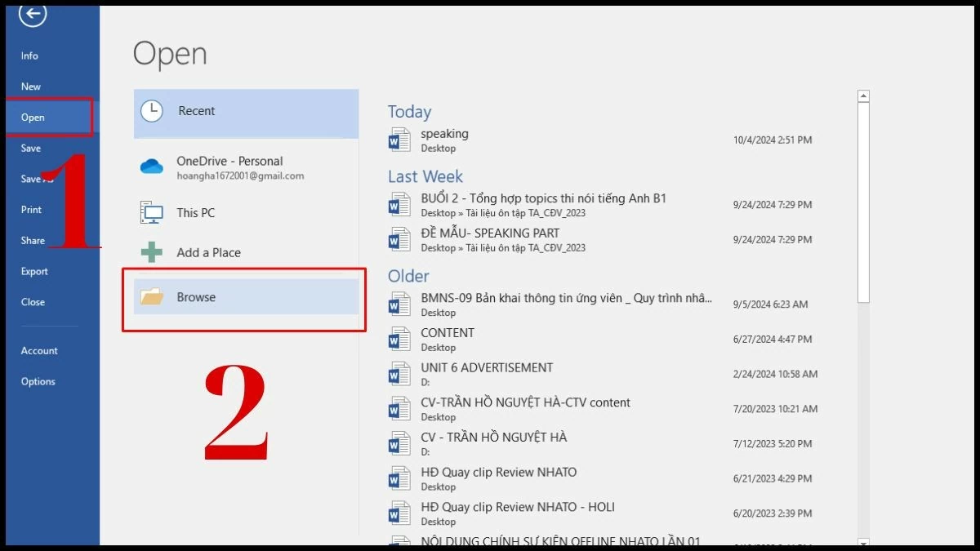Click scrollbar down arrow in file list
The width and height of the screenshot is (980, 551).
[x=863, y=542]
